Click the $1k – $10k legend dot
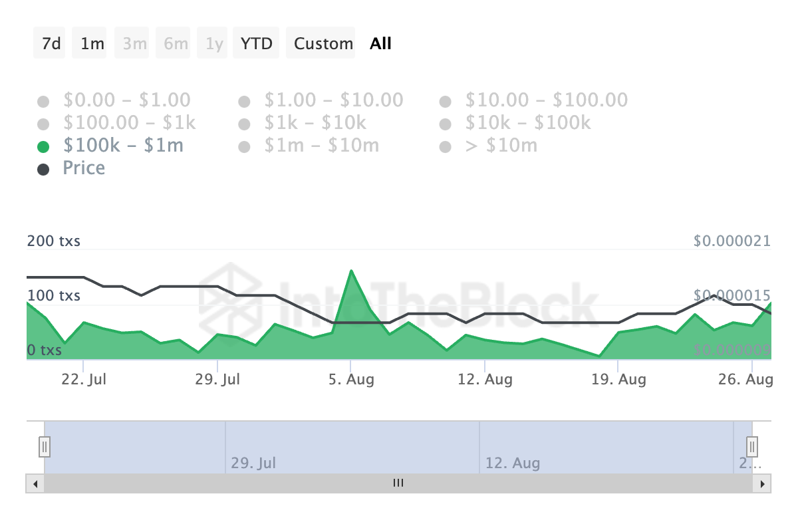Screen dimensions: 798x532 tap(244, 124)
